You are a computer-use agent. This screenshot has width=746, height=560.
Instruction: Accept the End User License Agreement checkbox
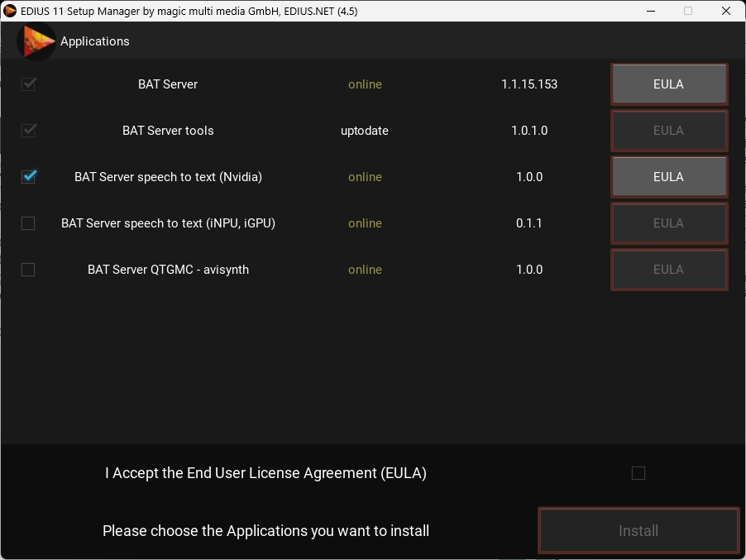[x=638, y=473]
